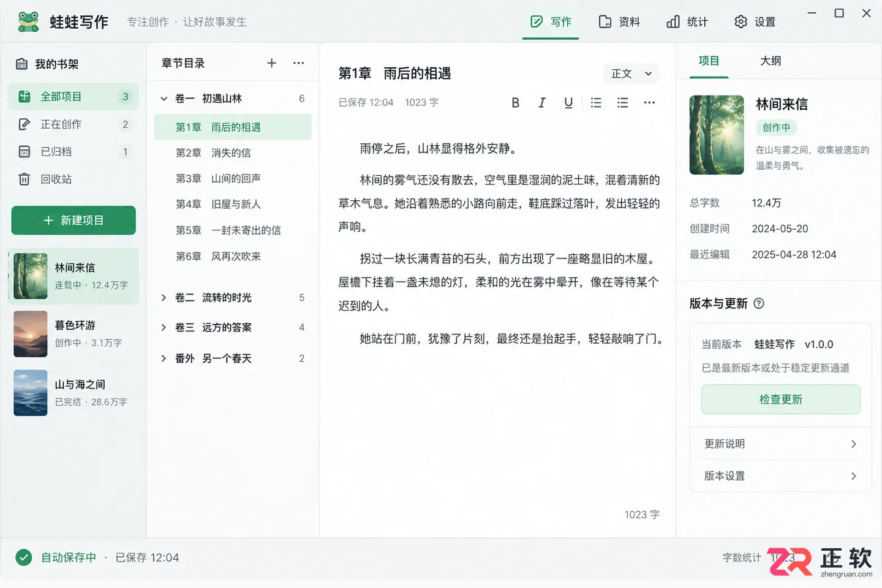Image resolution: width=882 pixels, height=588 pixels.
Task: Select 已归档 archive entry
Action: [x=73, y=151]
